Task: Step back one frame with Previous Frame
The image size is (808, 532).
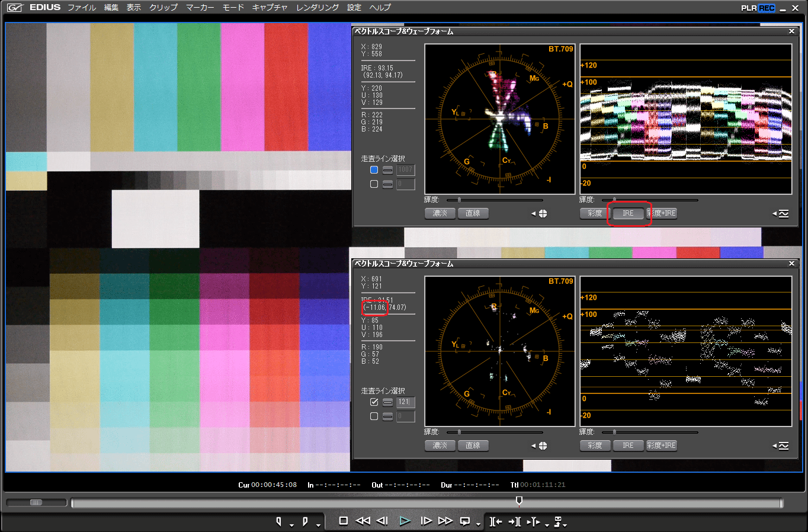Action: (x=382, y=521)
